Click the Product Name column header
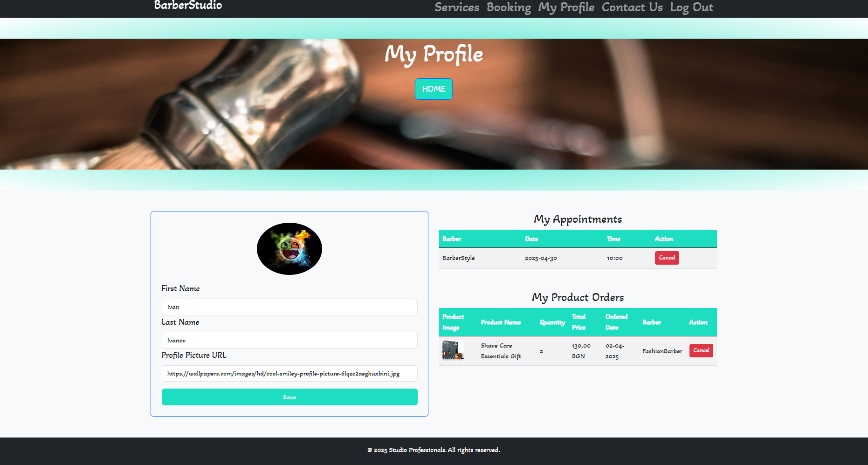 tap(501, 322)
